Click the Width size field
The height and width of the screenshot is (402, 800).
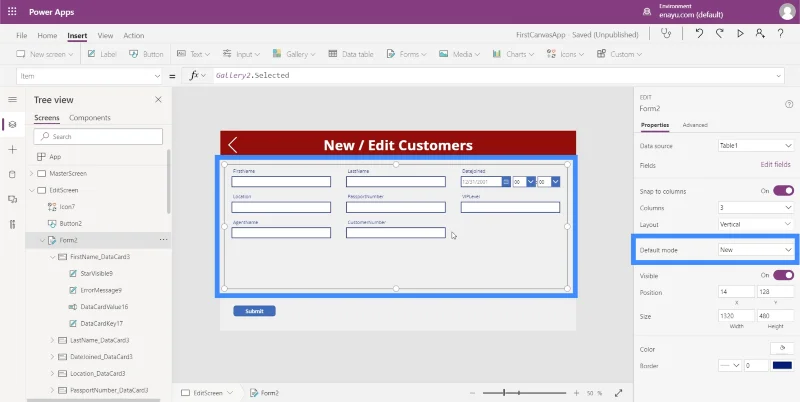coord(736,316)
